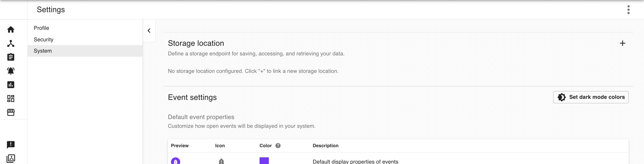Click the event bell icon in the Icon column
The height and width of the screenshot is (164, 644).
(221, 161)
